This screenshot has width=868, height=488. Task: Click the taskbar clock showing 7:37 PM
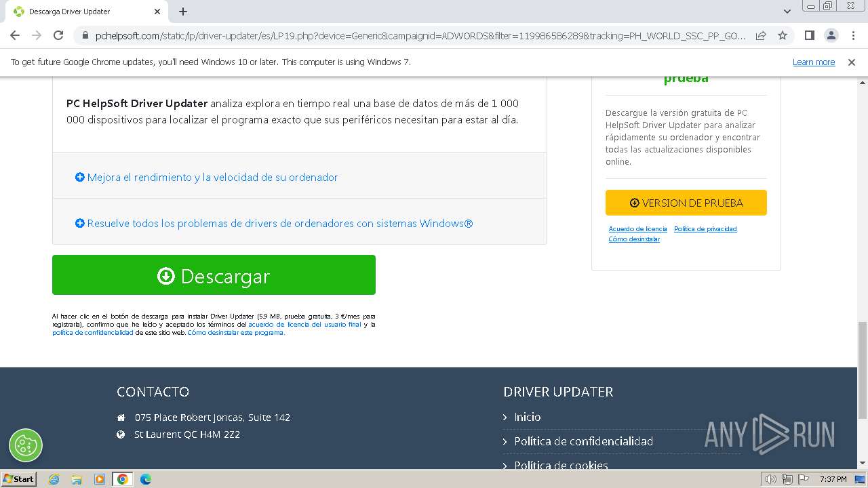tap(833, 479)
